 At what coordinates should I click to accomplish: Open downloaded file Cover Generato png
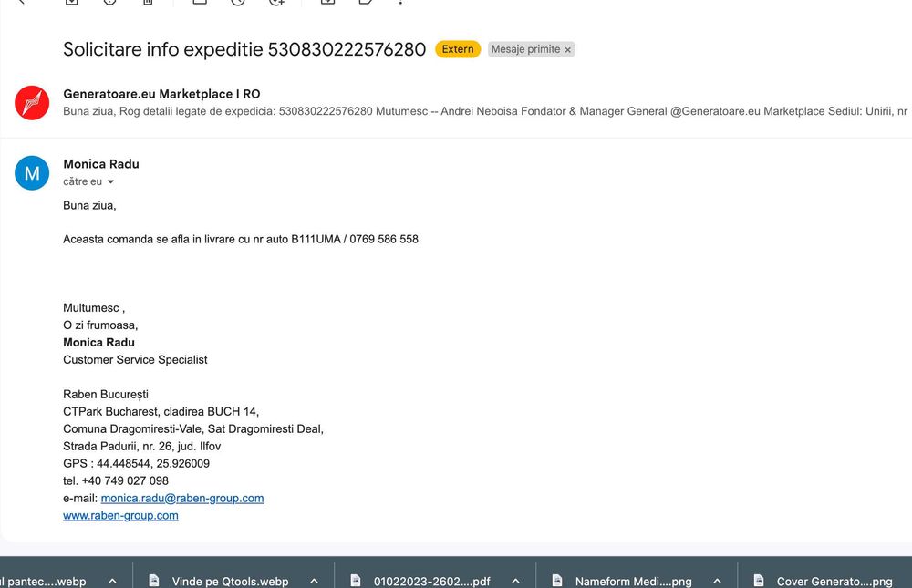(834, 581)
